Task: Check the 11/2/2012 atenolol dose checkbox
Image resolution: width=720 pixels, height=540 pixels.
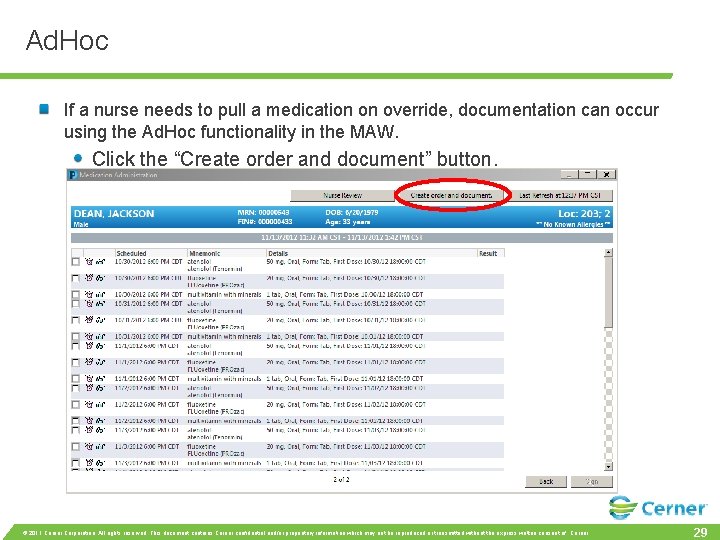Action: 76,388
